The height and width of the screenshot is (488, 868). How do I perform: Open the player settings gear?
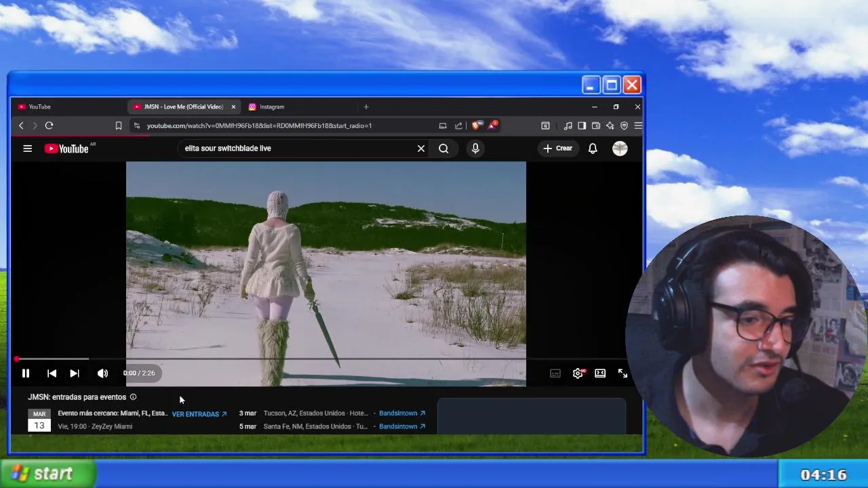pyautogui.click(x=578, y=373)
